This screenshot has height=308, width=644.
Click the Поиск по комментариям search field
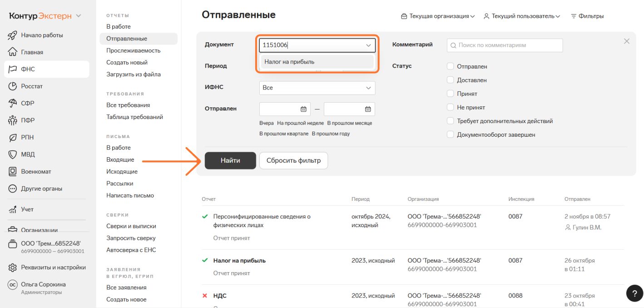505,45
